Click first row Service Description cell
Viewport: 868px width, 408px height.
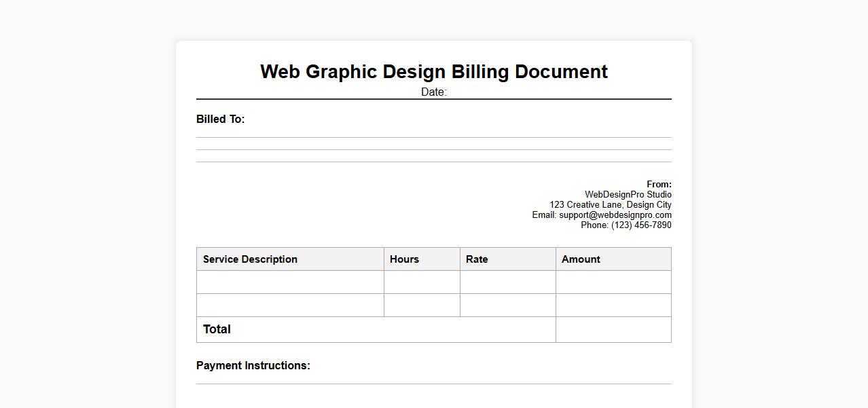pos(290,282)
